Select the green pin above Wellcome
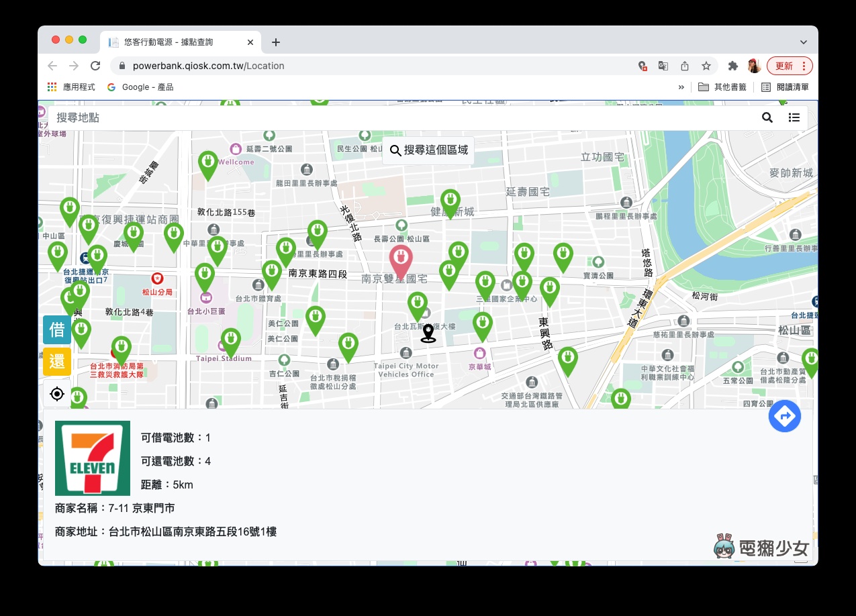The height and width of the screenshot is (616, 856). coord(208,165)
